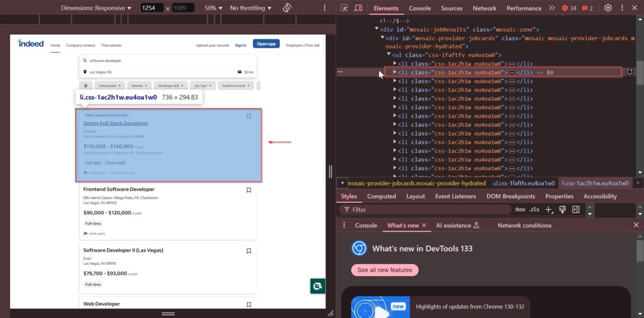The image size is (644, 318).
Task: Open the Experience level filter dropdown
Action: (236, 85)
